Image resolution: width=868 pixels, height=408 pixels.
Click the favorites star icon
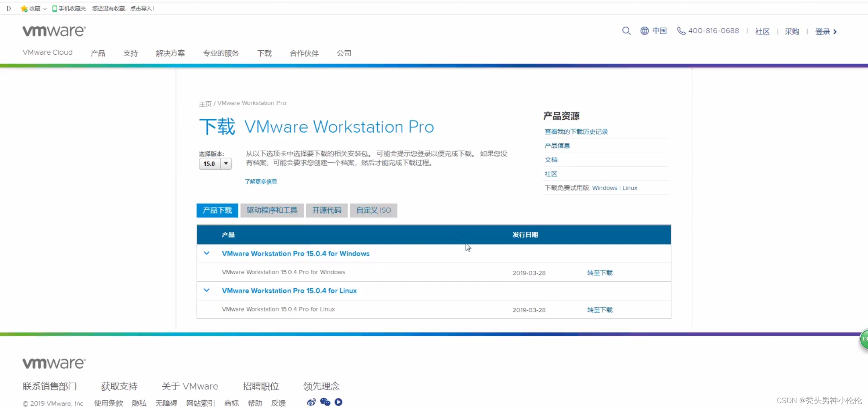24,8
